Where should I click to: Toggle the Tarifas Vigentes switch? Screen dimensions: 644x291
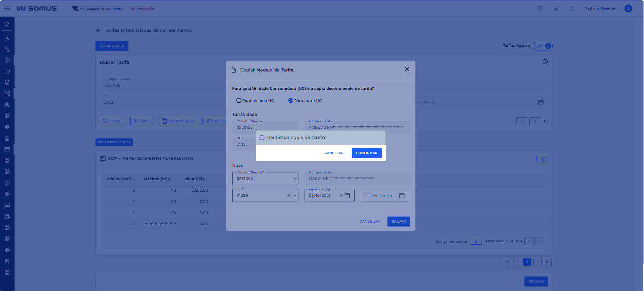tap(543, 46)
